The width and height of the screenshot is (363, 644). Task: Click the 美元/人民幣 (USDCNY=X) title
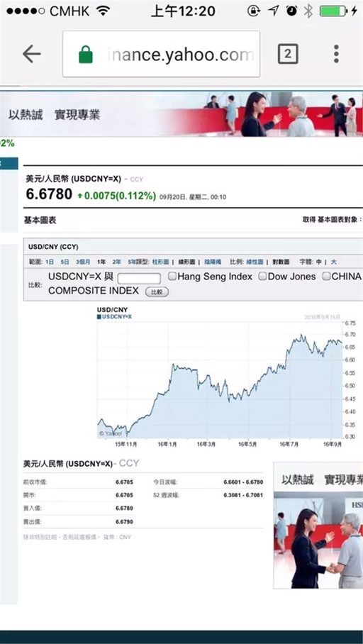click(73, 179)
